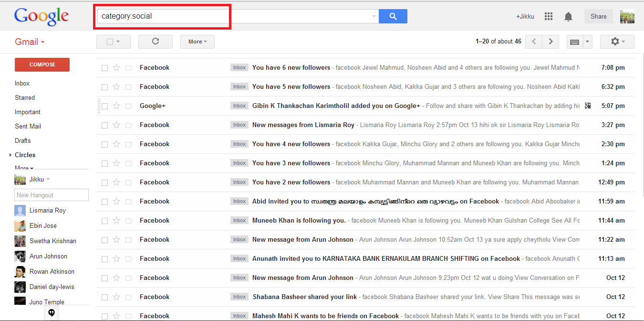Open the settings gear menu
644x321 pixels.
(617, 42)
